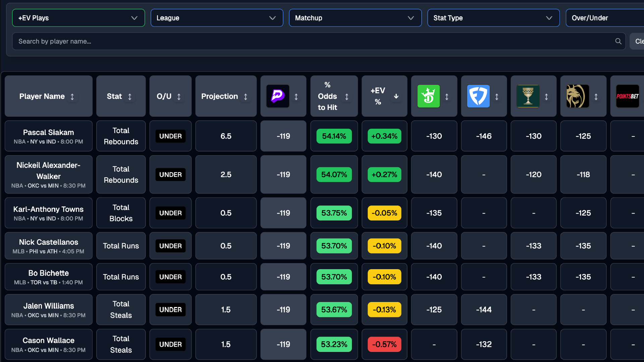The height and width of the screenshot is (362, 644).
Task: Click UNDER badge for Bo Bichette
Action: pyautogui.click(x=170, y=277)
